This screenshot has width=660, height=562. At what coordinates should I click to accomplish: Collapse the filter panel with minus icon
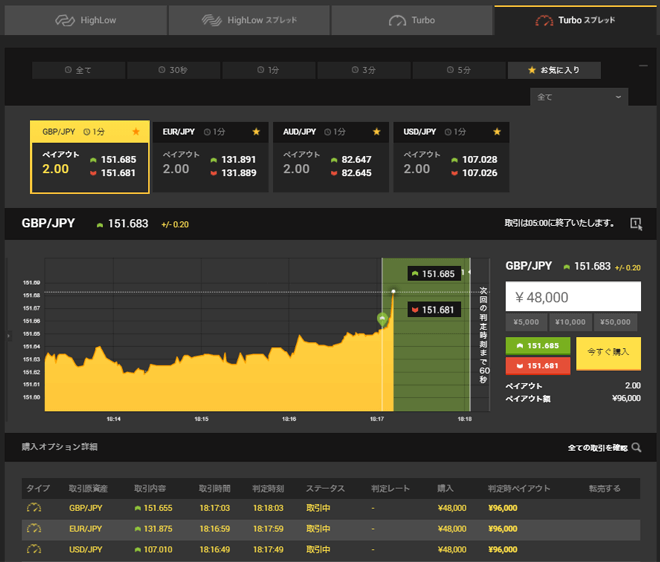pos(643,66)
